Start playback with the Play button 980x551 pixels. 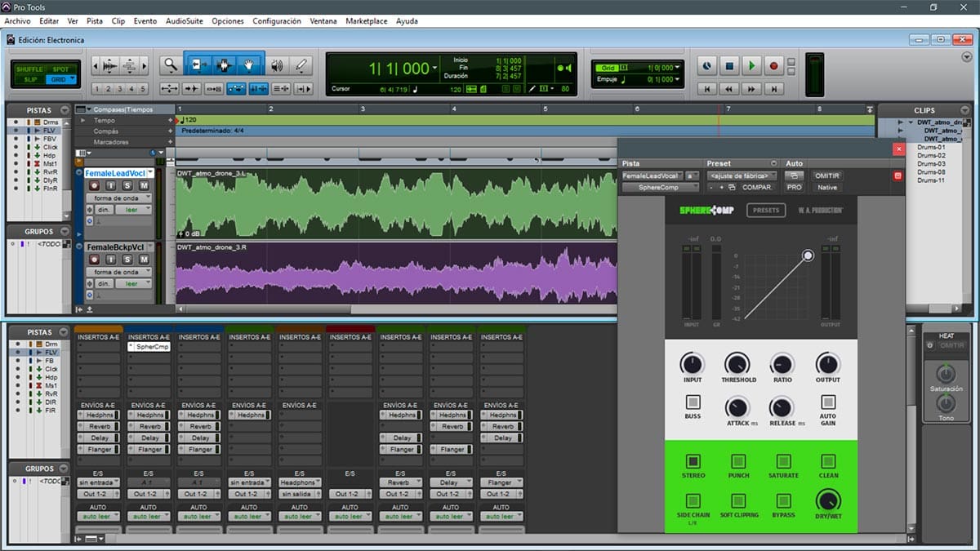tap(752, 65)
